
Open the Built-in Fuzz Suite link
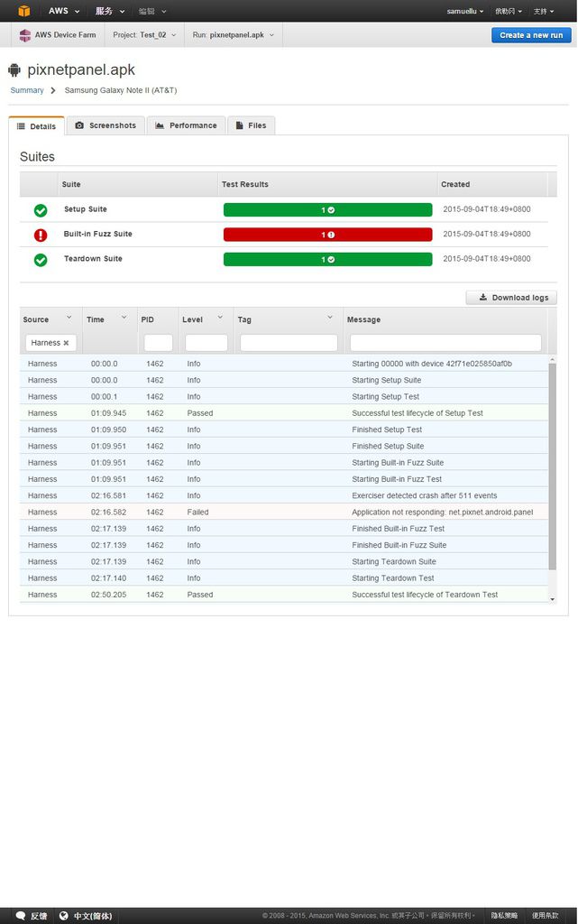point(97,234)
